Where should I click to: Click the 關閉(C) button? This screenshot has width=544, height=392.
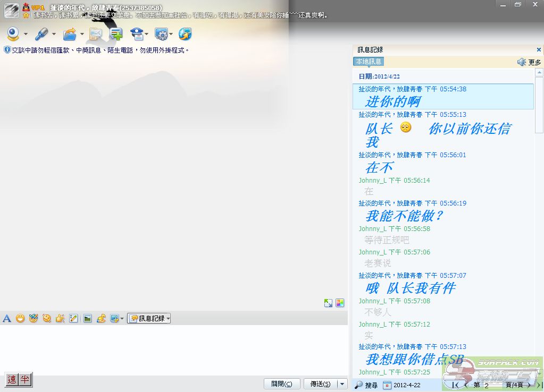pos(282,384)
